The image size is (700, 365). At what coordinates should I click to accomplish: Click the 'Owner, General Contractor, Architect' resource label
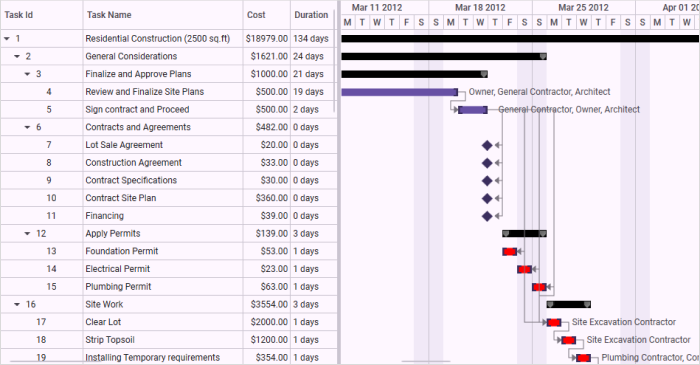(x=539, y=92)
